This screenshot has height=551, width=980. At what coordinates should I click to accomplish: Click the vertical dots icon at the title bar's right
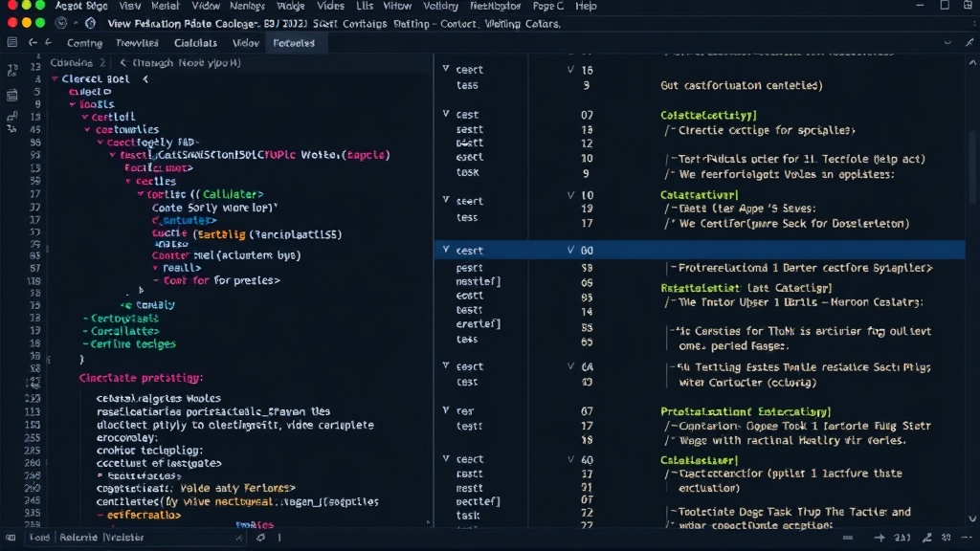point(974,24)
